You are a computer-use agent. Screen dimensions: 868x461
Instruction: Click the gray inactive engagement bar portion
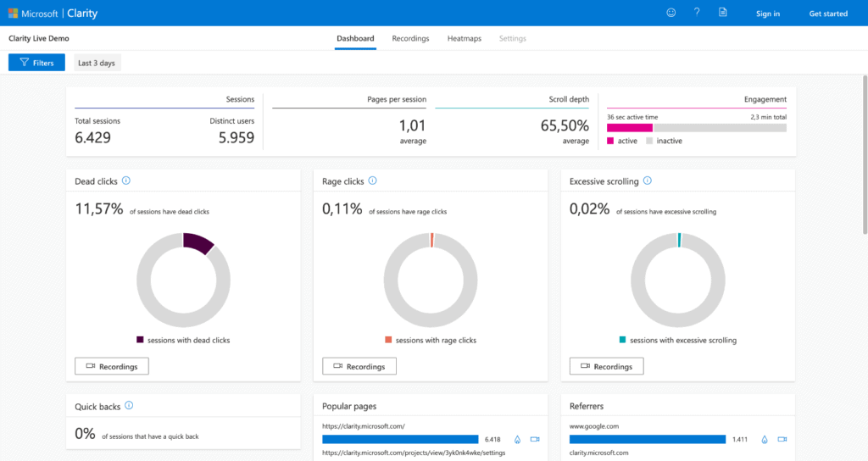pos(720,128)
